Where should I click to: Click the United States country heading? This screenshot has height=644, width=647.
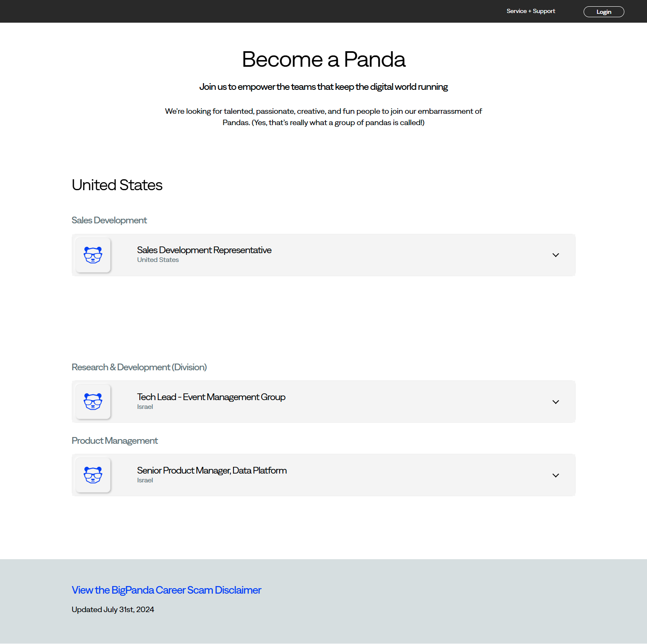(x=117, y=184)
